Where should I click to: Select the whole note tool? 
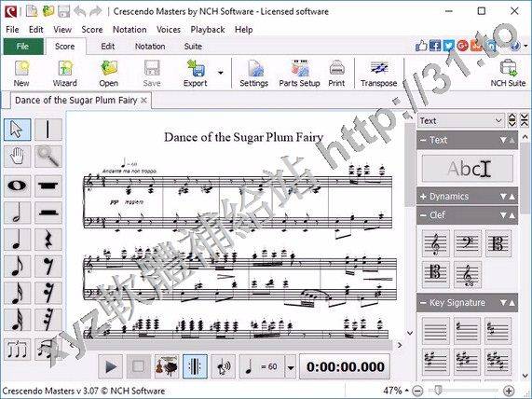18,186
